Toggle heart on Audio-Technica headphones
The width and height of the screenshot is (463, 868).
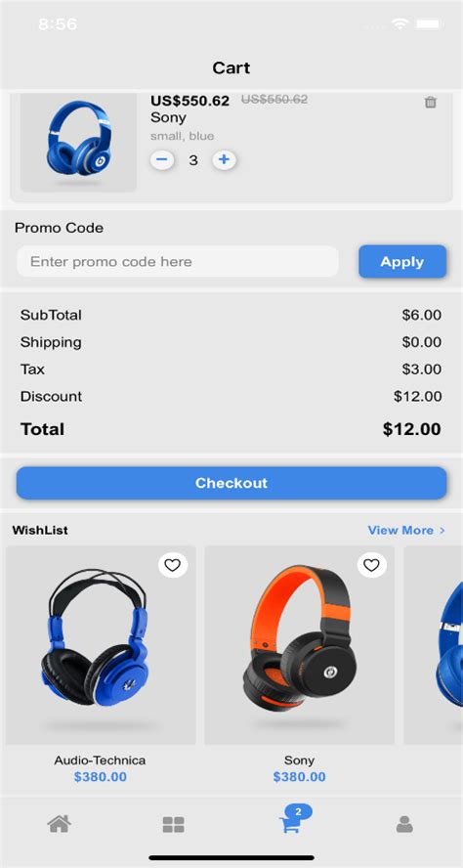click(173, 565)
